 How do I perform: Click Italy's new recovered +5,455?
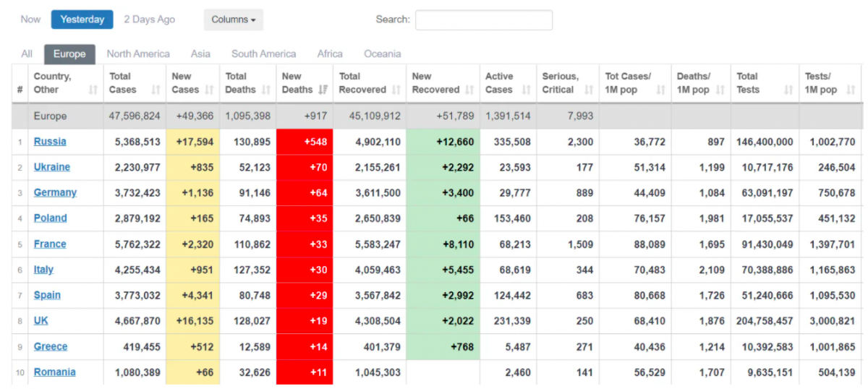459,269
